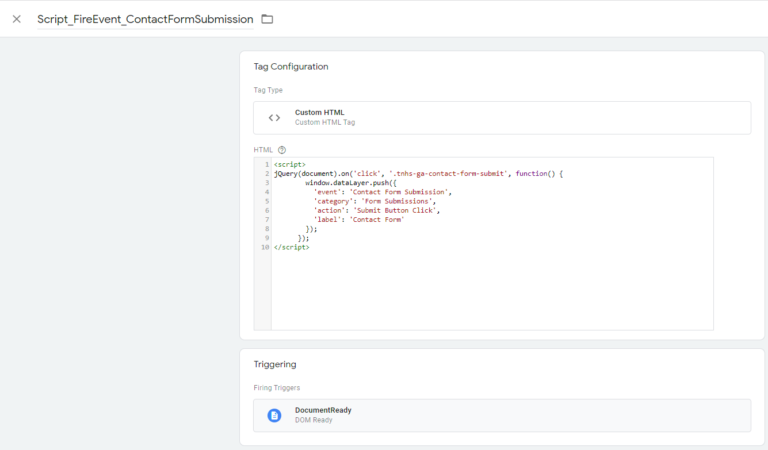This screenshot has width=768, height=450.
Task: Click line number 1 in the editor gutter
Action: 266,164
